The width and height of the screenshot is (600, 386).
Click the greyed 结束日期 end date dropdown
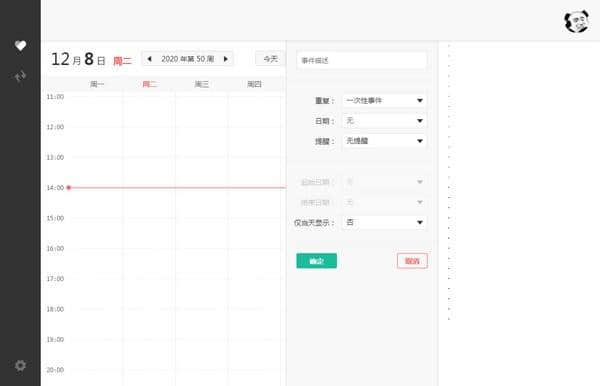click(x=385, y=202)
